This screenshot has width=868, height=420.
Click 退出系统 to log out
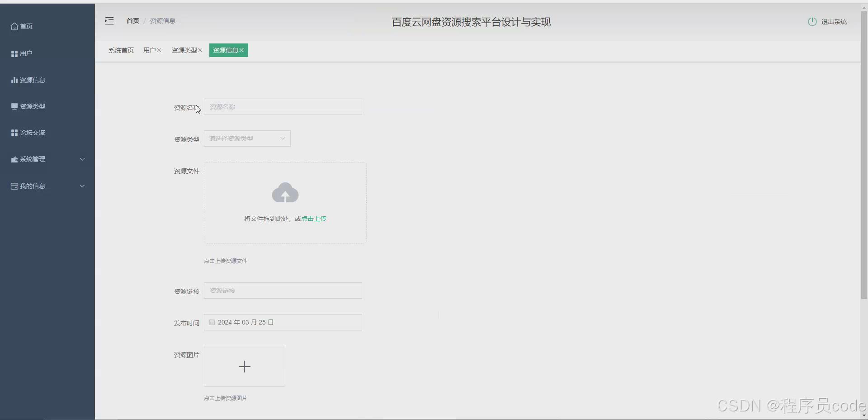tap(834, 22)
